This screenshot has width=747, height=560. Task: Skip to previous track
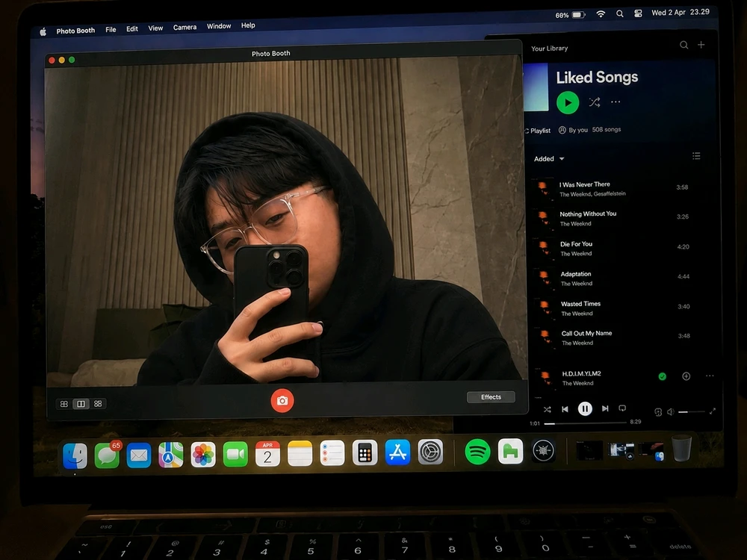(565, 409)
